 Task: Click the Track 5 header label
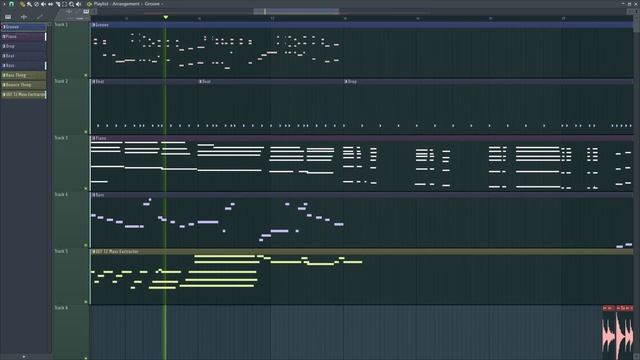pos(61,251)
